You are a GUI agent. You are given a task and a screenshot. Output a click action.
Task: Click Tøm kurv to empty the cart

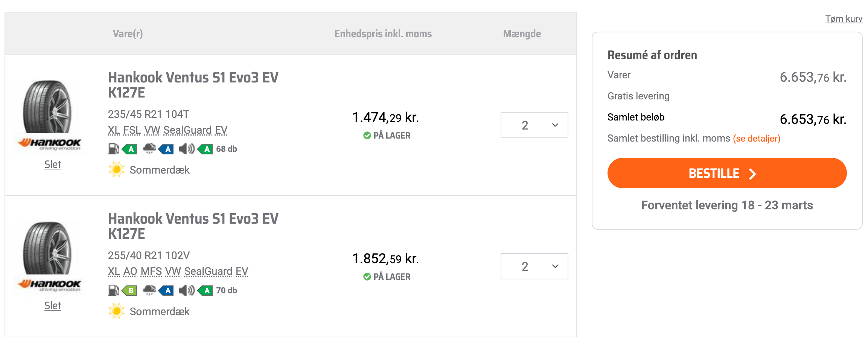pyautogui.click(x=843, y=18)
